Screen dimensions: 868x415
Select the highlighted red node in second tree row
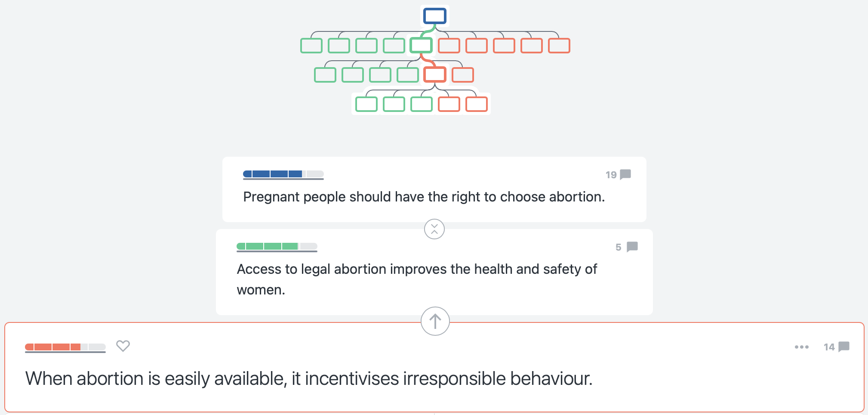[435, 75]
